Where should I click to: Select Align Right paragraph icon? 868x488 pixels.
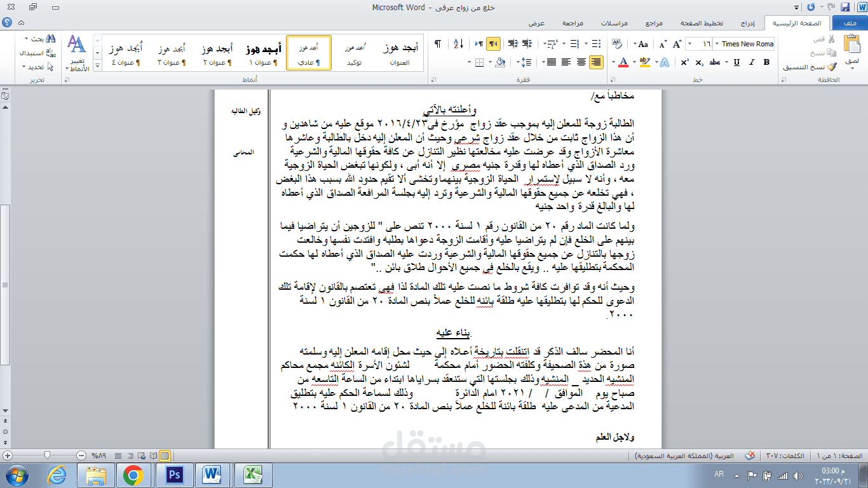click(x=596, y=62)
